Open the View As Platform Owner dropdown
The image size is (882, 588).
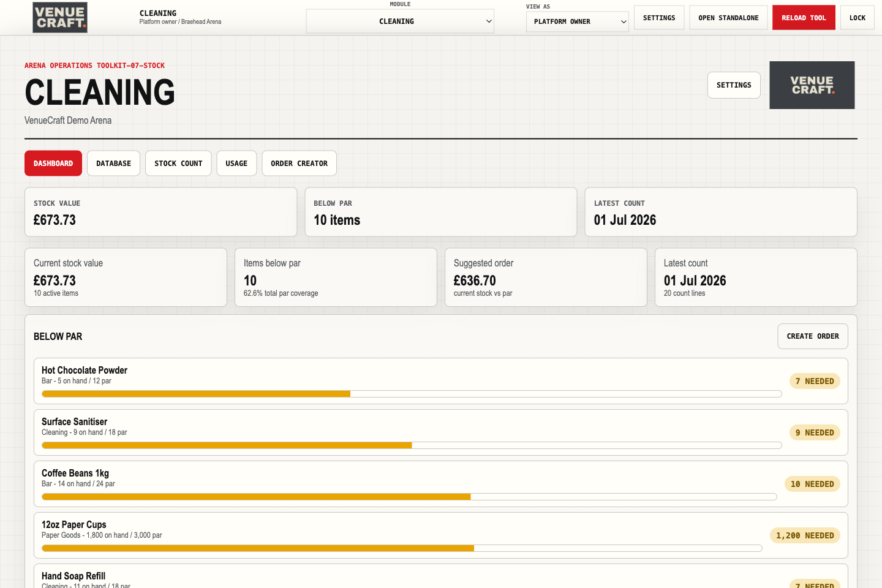(577, 21)
